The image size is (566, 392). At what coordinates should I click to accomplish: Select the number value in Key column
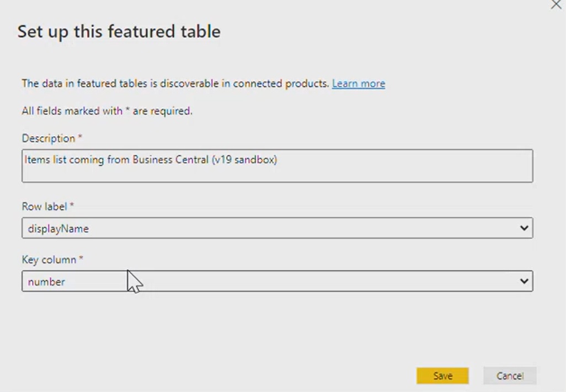tap(46, 282)
